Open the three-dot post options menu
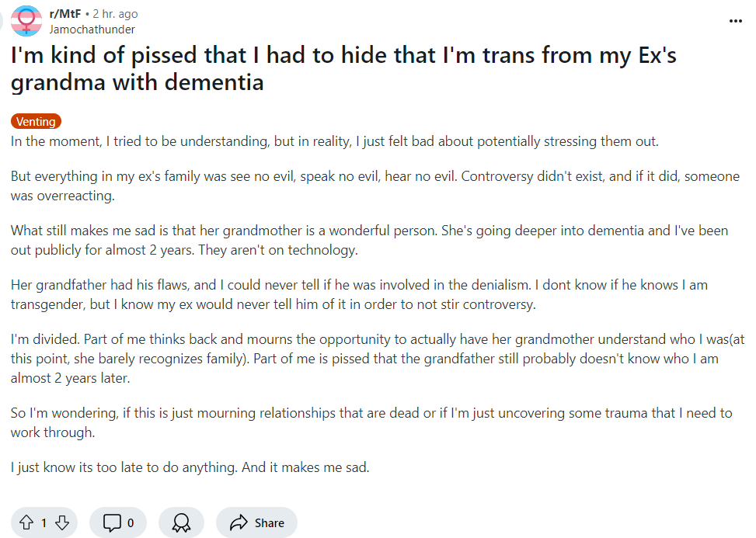 click(735, 21)
